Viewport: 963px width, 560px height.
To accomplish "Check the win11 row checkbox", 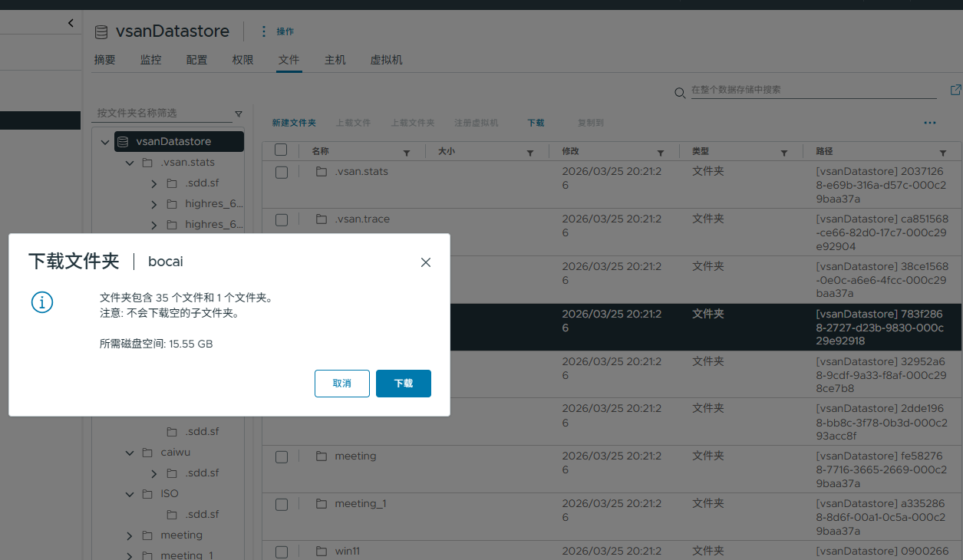I will point(282,552).
